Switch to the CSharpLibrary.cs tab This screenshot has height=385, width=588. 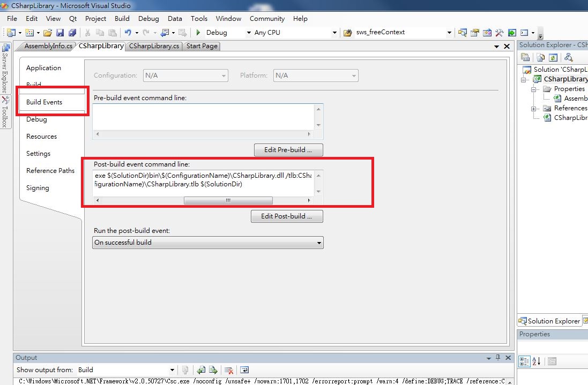[x=154, y=46]
